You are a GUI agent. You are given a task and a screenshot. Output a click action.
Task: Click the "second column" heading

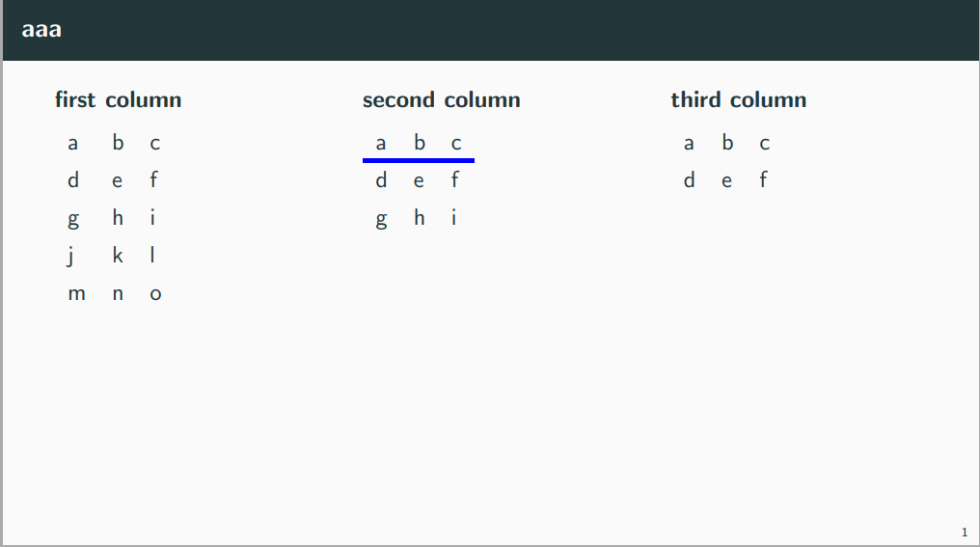[x=441, y=99]
